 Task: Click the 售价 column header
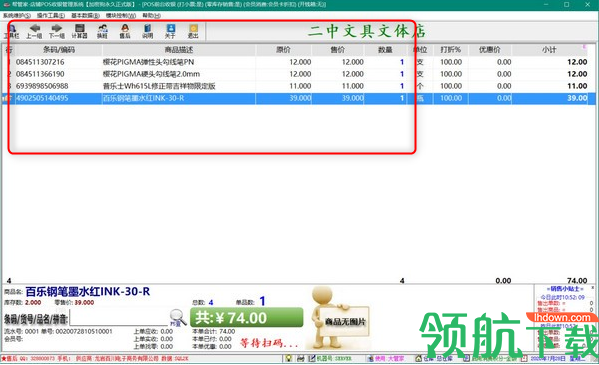coord(338,50)
